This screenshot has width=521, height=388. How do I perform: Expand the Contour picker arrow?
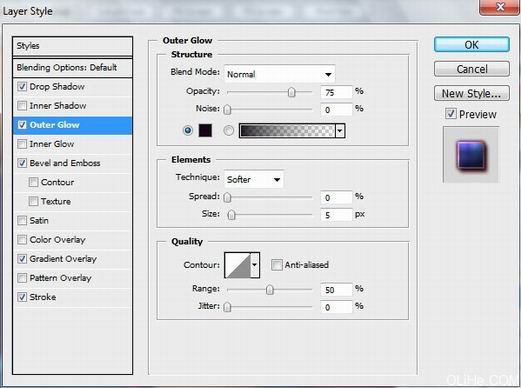tap(255, 265)
